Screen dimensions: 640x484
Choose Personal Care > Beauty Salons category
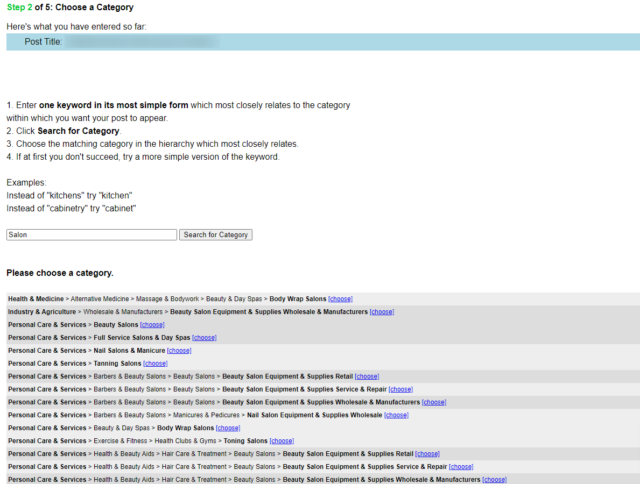point(152,325)
